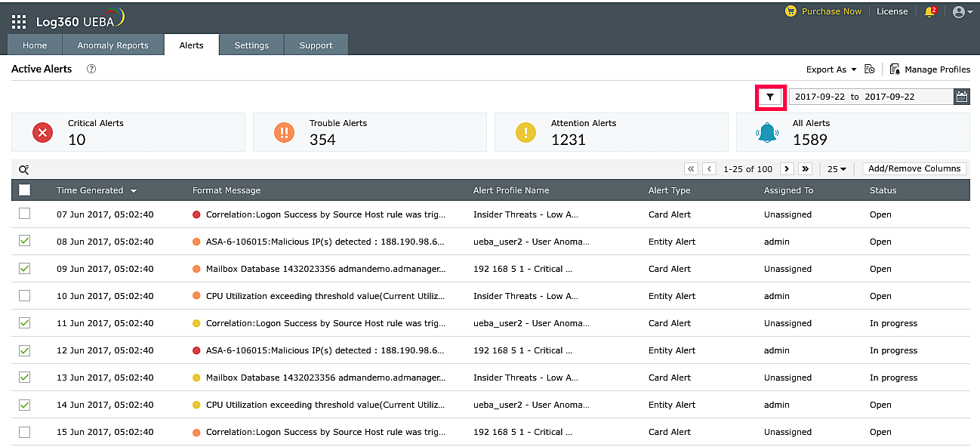
Task: Check the select-all checkbox in table header
Action: (x=25, y=190)
